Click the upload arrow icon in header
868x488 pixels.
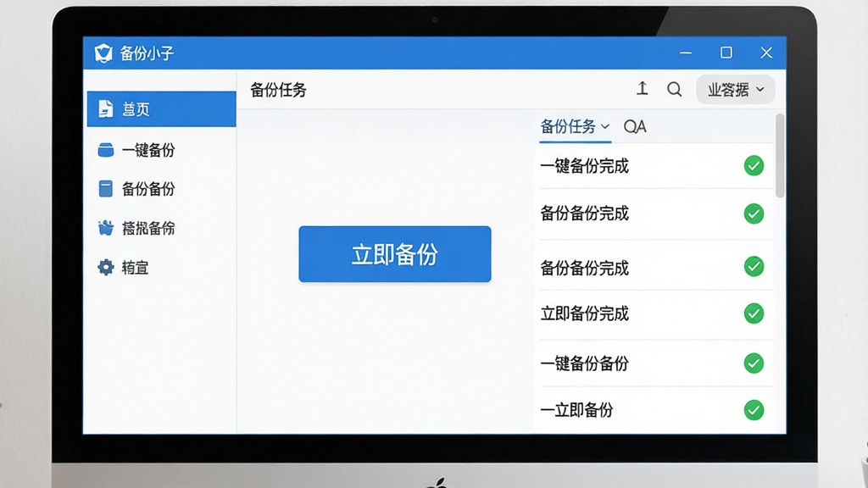tap(643, 88)
